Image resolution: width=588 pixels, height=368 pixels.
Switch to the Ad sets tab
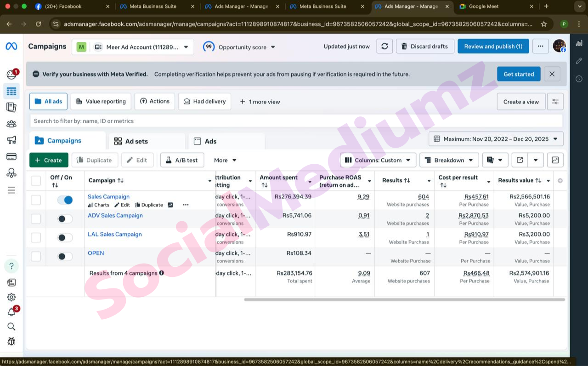point(136,141)
